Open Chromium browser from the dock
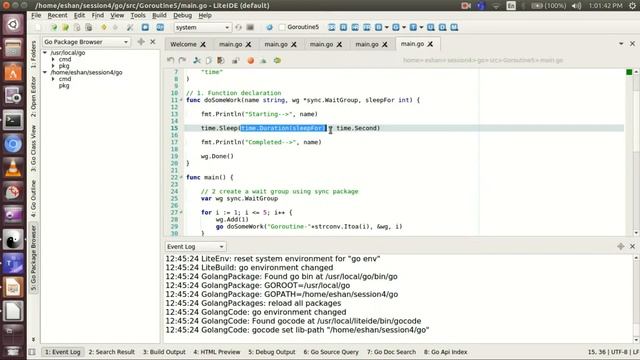The height and width of the screenshot is (360, 640). click(x=13, y=144)
